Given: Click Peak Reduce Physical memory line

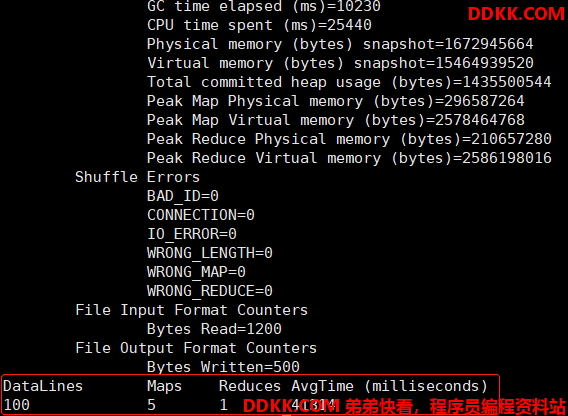Looking at the screenshot, I should (x=349, y=139).
